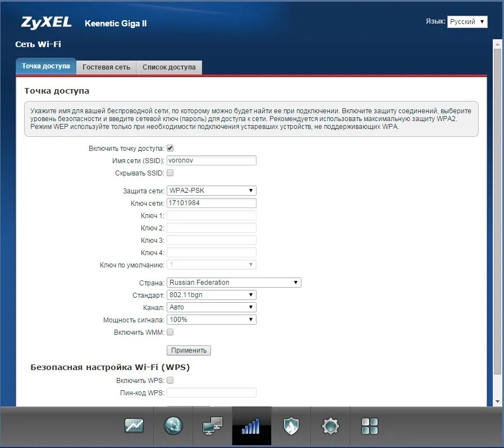This screenshot has width=504, height=448.
Task: Toggle the enable WMM checkbox
Action: [x=170, y=332]
